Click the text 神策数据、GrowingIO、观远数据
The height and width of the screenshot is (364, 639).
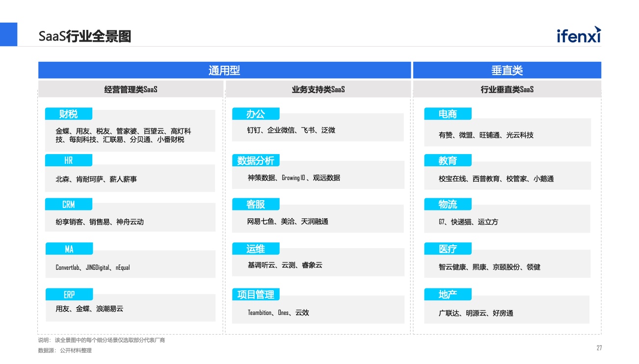[294, 178]
